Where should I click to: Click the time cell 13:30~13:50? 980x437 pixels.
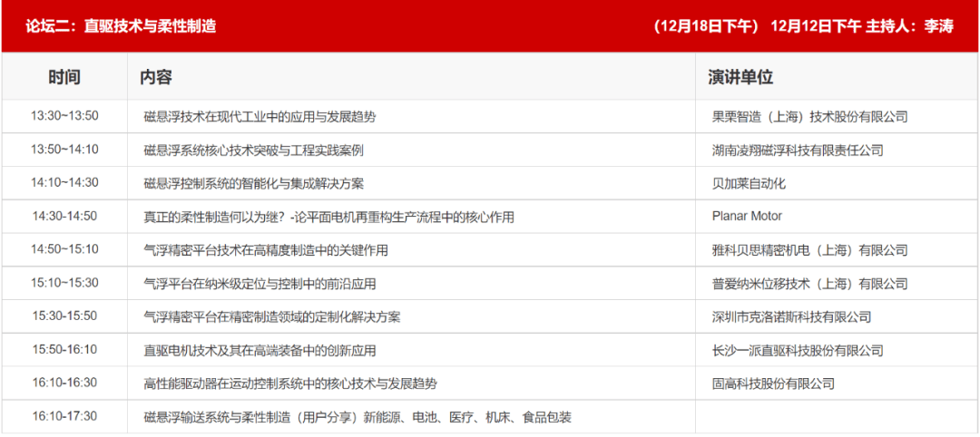pos(65,115)
